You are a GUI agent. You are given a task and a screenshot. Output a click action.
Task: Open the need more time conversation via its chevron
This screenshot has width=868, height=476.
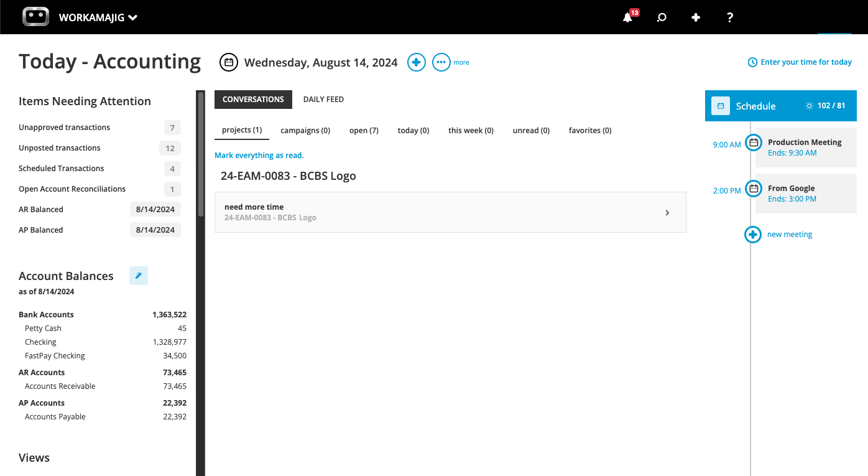667,212
